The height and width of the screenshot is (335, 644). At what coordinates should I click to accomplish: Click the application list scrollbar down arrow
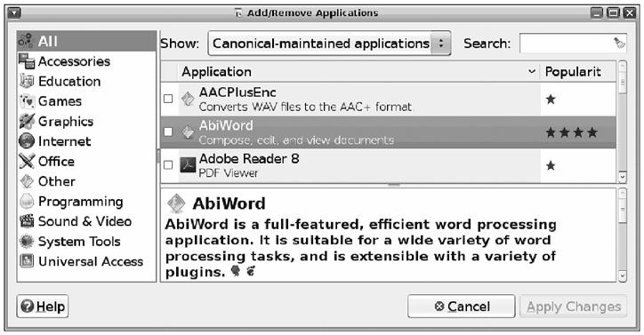[x=623, y=177]
